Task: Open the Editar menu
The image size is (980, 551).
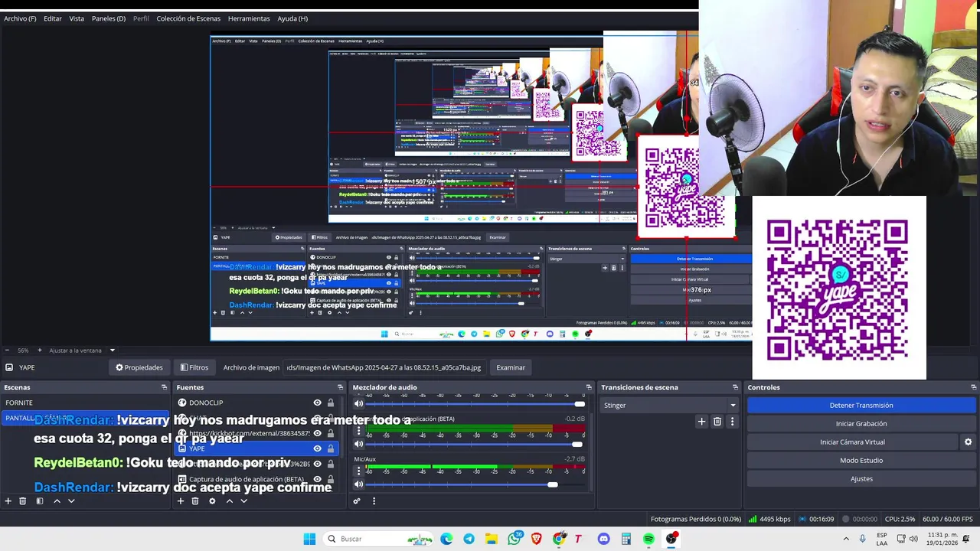Action: pyautogui.click(x=53, y=18)
